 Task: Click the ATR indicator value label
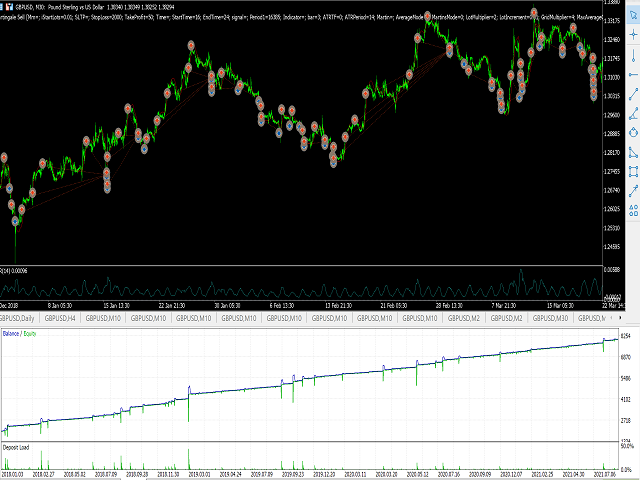pyautogui.click(x=13, y=271)
